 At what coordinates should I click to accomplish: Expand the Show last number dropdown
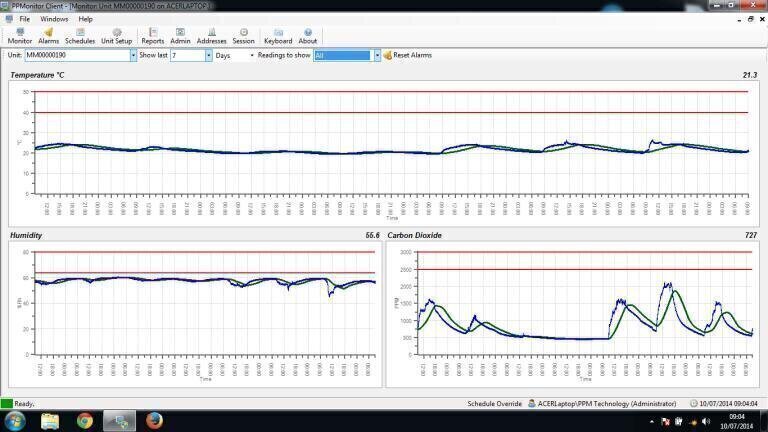click(x=209, y=55)
